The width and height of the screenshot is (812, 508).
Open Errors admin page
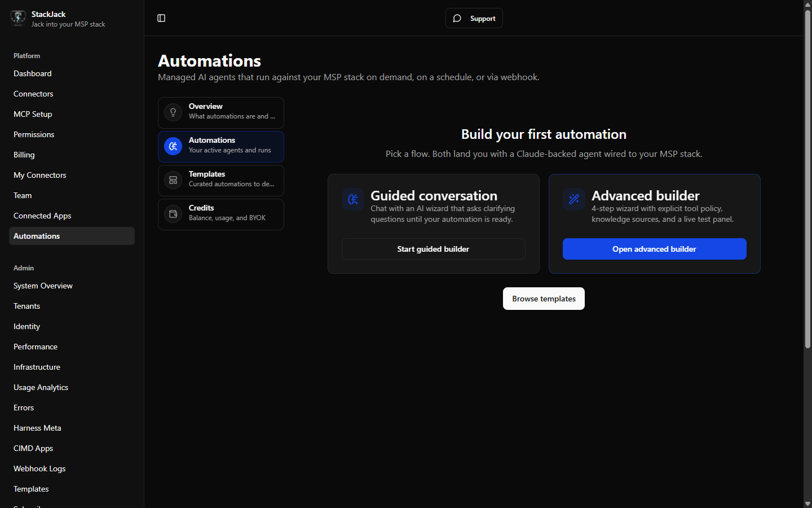tap(72, 408)
